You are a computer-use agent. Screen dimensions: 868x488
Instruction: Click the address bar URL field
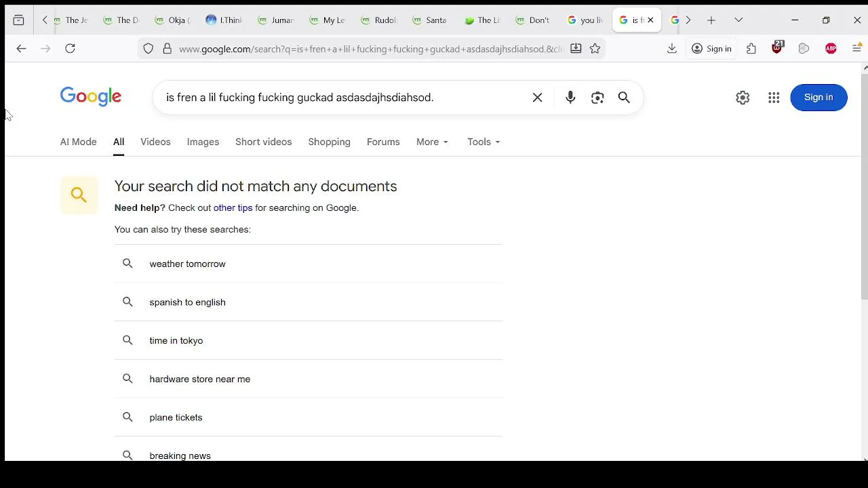click(370, 49)
